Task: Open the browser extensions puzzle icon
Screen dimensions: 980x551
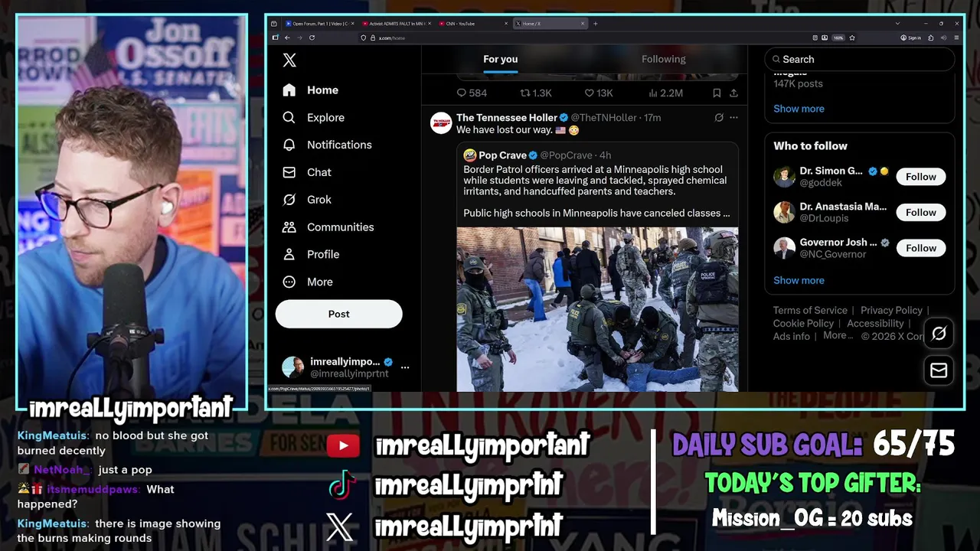Action: [931, 37]
